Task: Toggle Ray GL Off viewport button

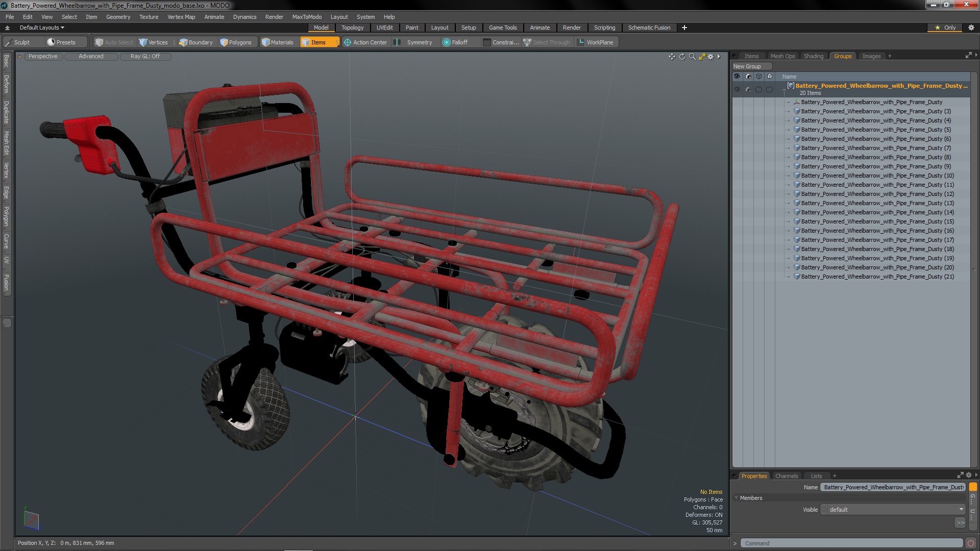Action: point(145,57)
